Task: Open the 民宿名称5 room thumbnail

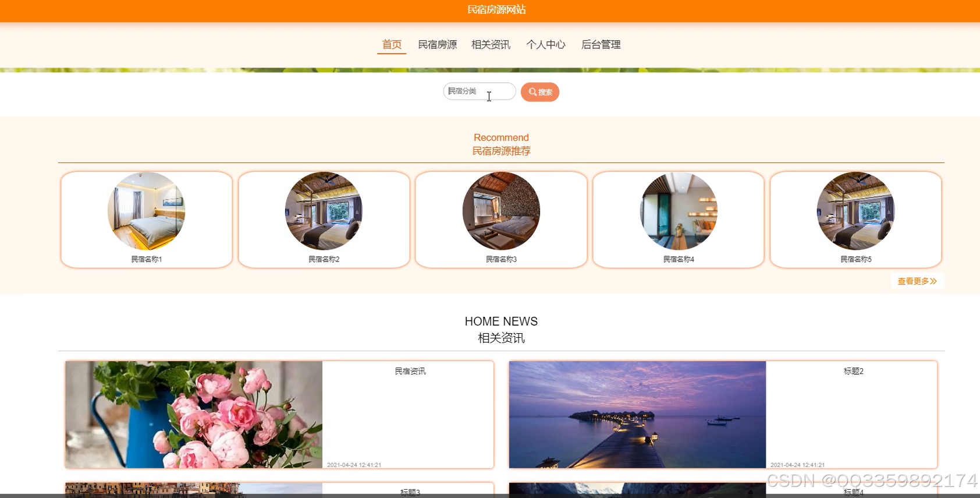Action: pyautogui.click(x=855, y=211)
